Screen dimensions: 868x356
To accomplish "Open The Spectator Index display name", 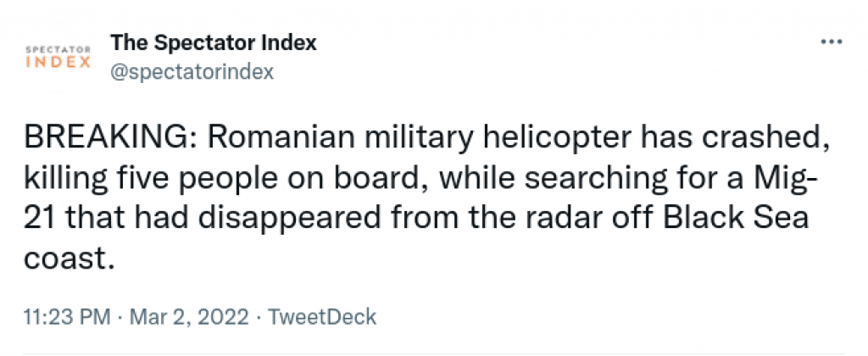I will [x=214, y=42].
